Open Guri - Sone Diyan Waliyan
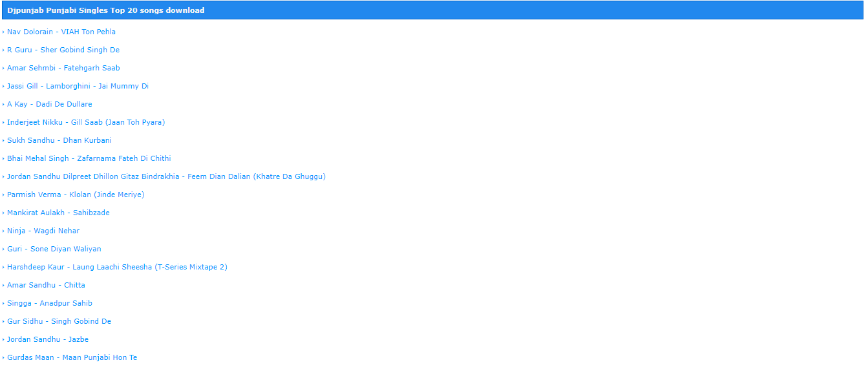868x369 pixels. (54, 249)
